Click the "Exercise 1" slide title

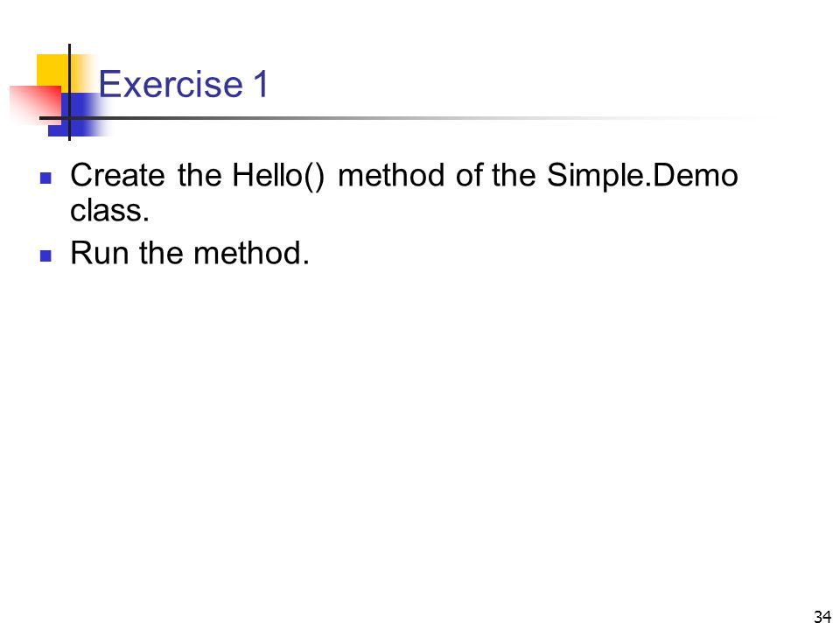tap(183, 84)
